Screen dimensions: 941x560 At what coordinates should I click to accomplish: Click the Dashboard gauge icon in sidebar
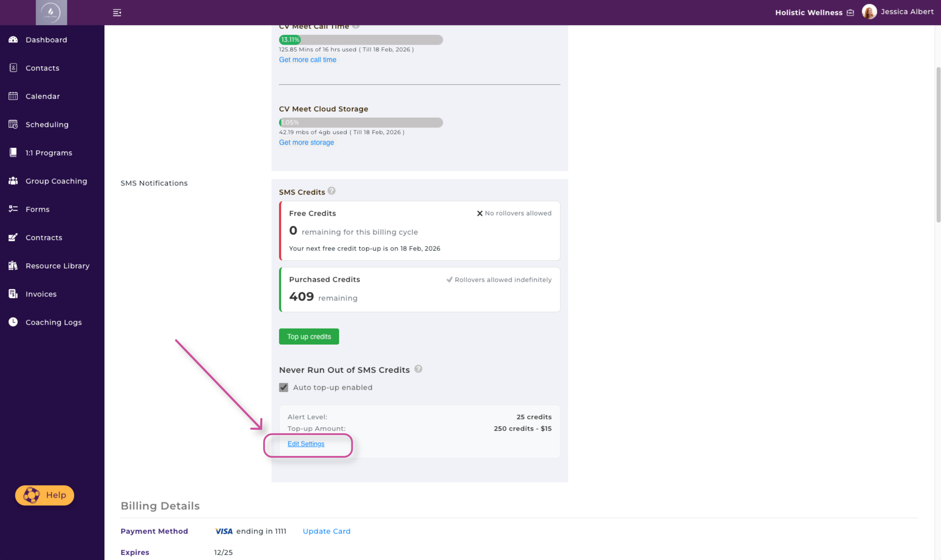coord(13,40)
